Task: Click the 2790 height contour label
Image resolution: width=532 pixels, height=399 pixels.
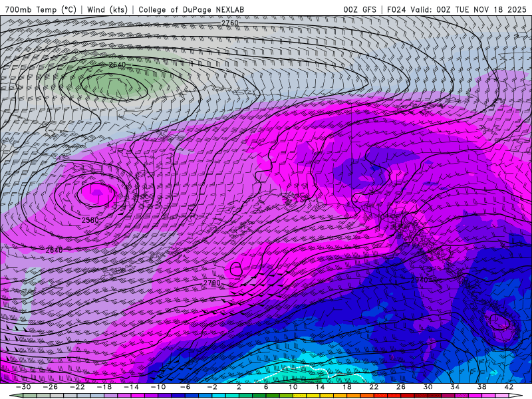Action: [x=212, y=283]
